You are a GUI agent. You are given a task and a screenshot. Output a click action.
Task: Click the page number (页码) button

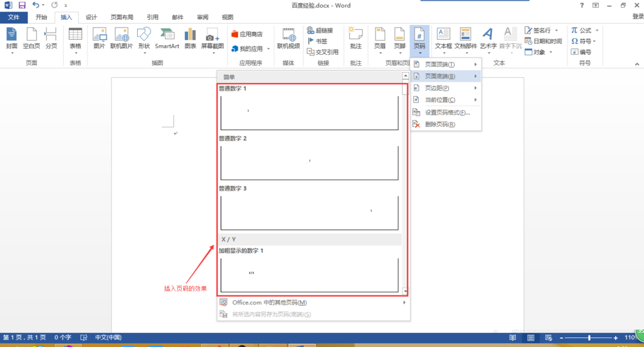pyautogui.click(x=419, y=40)
